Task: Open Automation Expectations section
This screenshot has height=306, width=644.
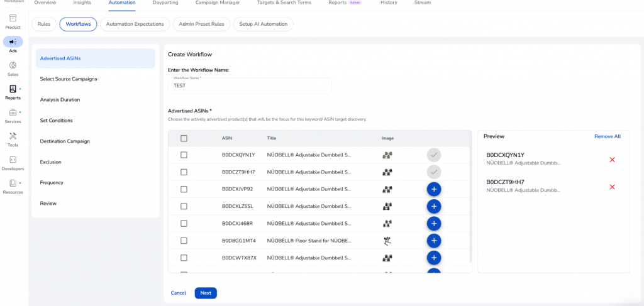Action: (135, 25)
